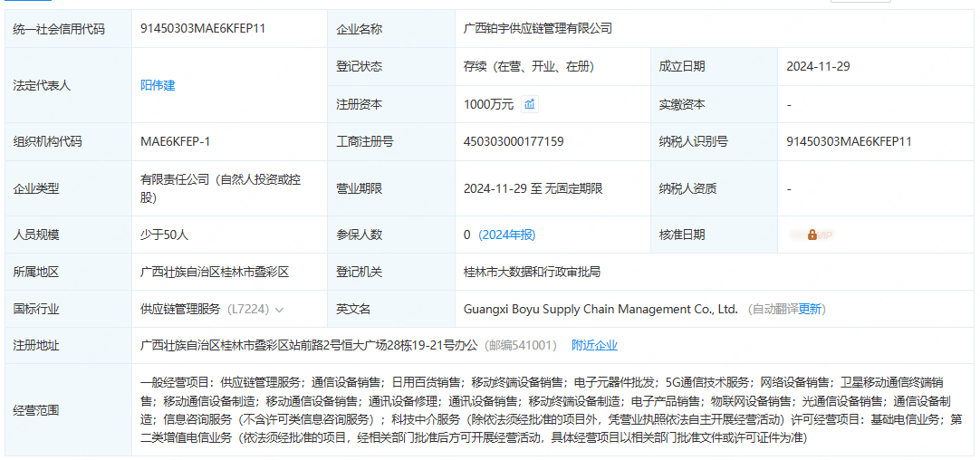Click registered capital value 1000万元

point(488,105)
